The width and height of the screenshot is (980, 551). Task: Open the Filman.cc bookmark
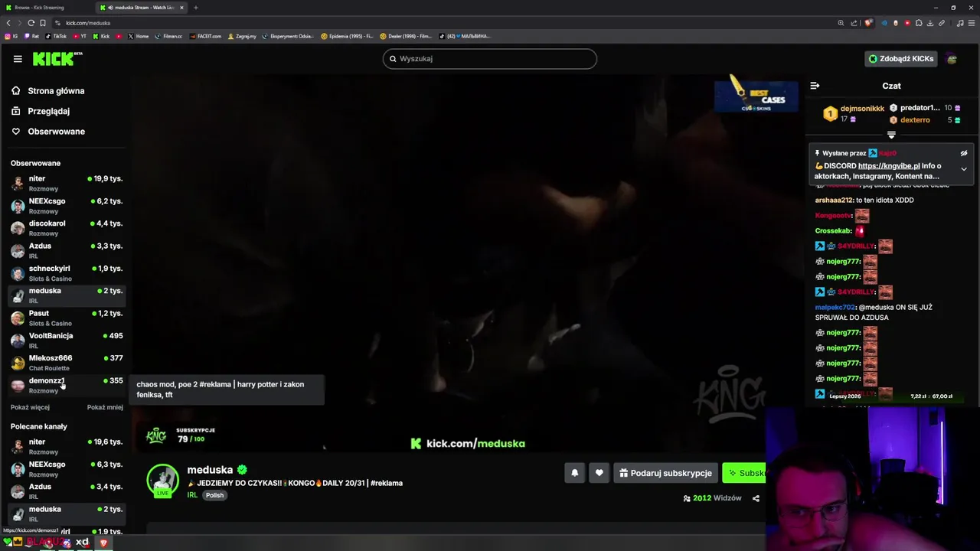tap(168, 36)
